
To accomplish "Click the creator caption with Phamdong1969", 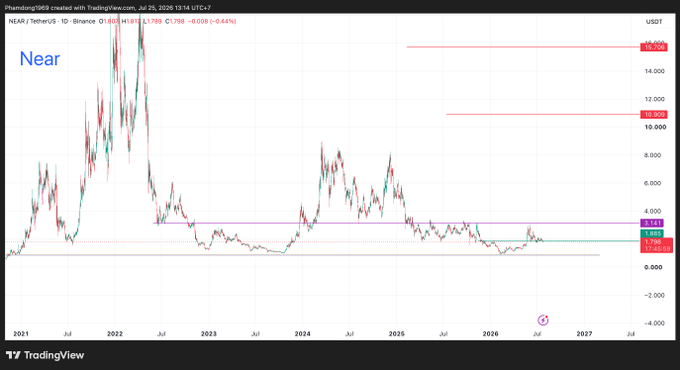I will (108, 8).
